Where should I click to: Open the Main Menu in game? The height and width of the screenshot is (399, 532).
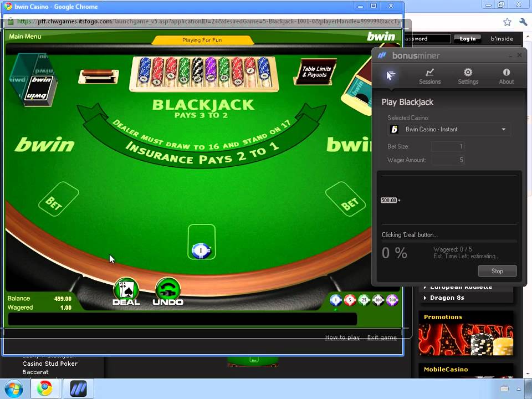25,37
